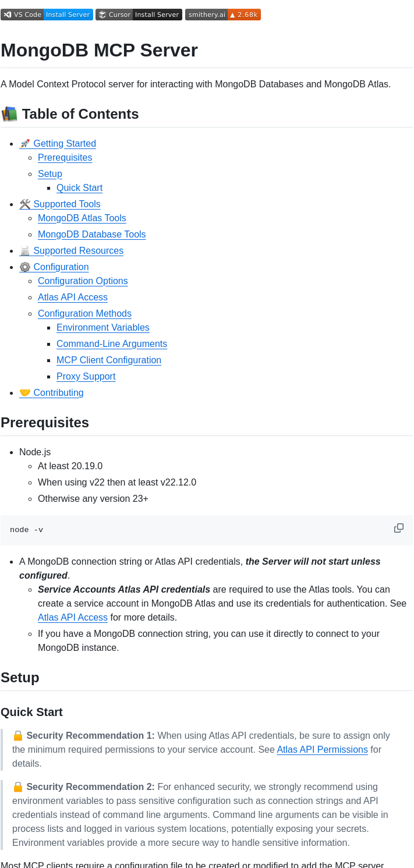This screenshot has width=414, height=868.
Task: Open the Setup link
Action: [49, 173]
